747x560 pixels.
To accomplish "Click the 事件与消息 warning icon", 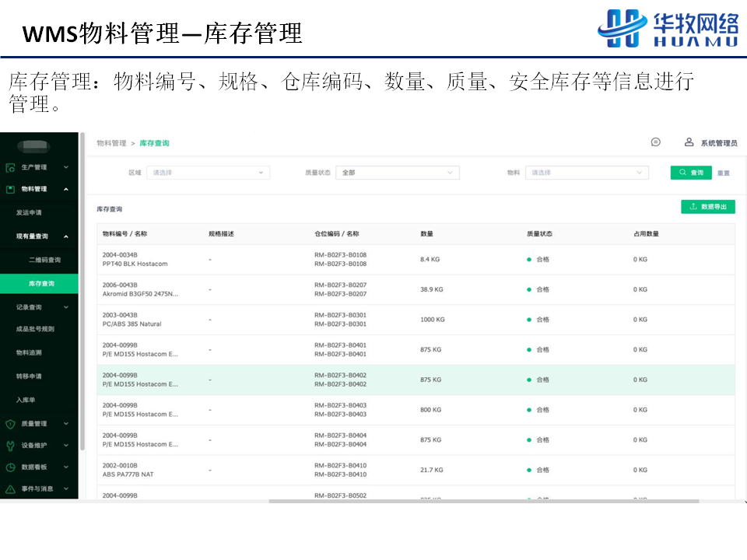I will coord(10,489).
